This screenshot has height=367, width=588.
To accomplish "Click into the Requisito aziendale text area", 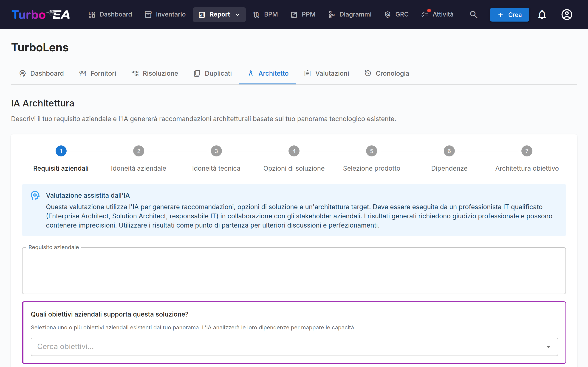I will [x=294, y=271].
